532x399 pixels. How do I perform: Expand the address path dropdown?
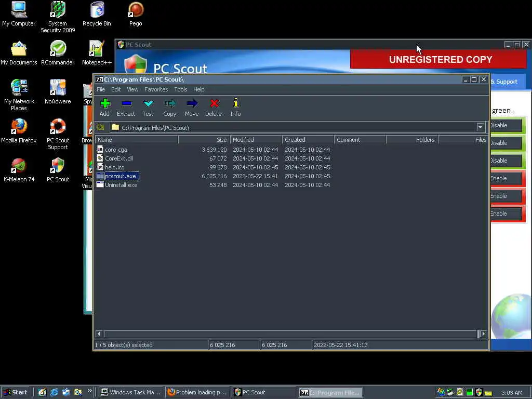[x=480, y=127]
